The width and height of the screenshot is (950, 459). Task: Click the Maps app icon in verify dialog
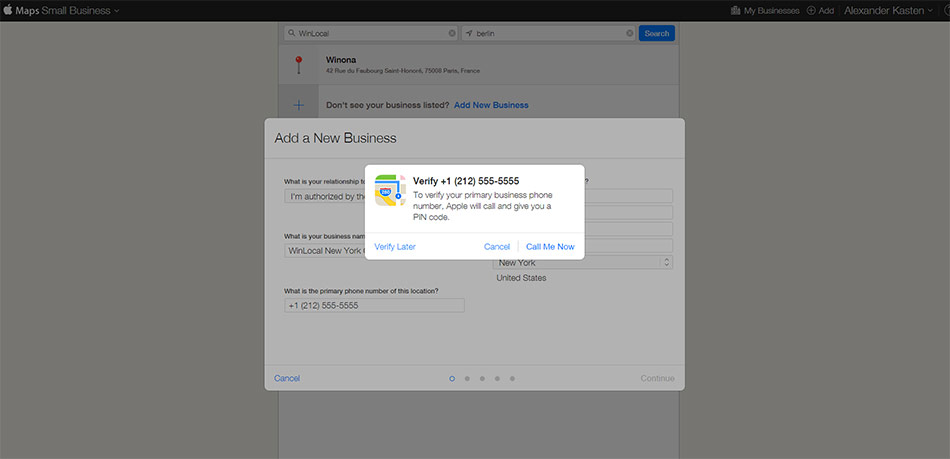click(x=390, y=190)
